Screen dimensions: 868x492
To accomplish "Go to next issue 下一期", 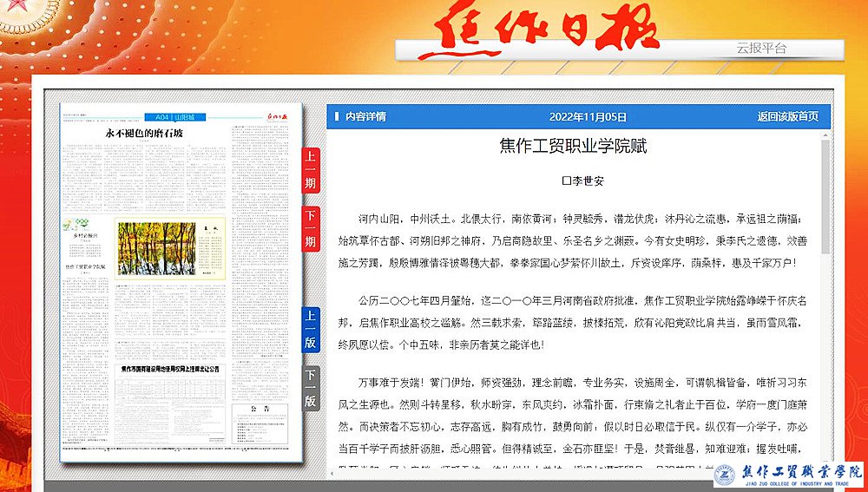I will click(311, 228).
